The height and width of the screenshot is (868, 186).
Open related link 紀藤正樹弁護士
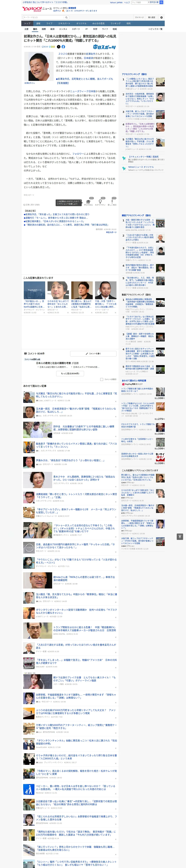click(x=54, y=221)
